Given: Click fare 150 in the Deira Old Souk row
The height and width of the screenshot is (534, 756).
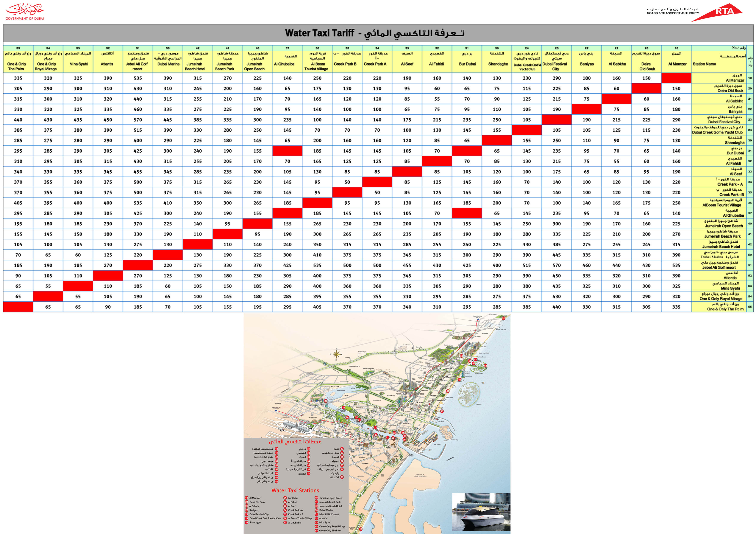Looking at the screenshot, I should 676,88.
